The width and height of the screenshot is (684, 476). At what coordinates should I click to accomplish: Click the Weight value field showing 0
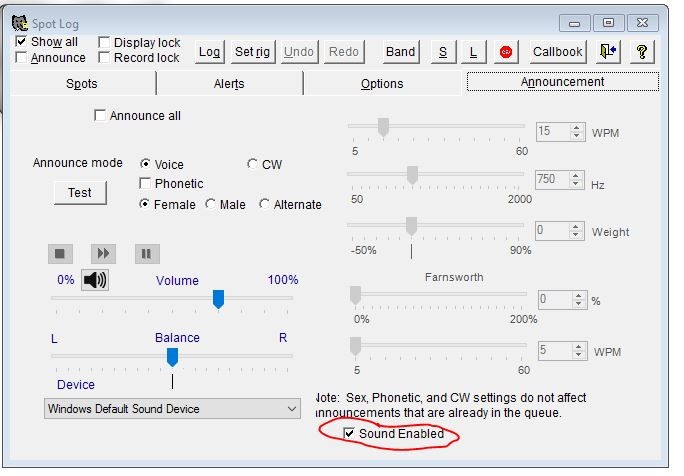pyautogui.click(x=552, y=230)
